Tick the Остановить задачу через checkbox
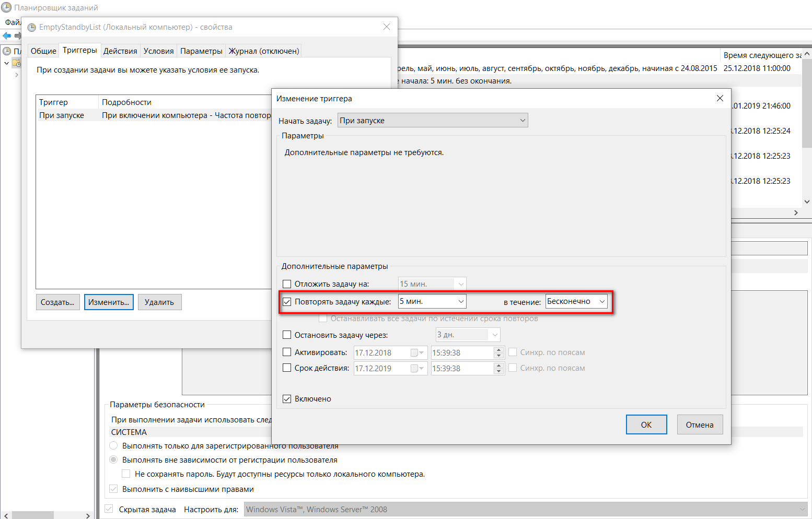The width and height of the screenshot is (812, 519). click(x=287, y=335)
